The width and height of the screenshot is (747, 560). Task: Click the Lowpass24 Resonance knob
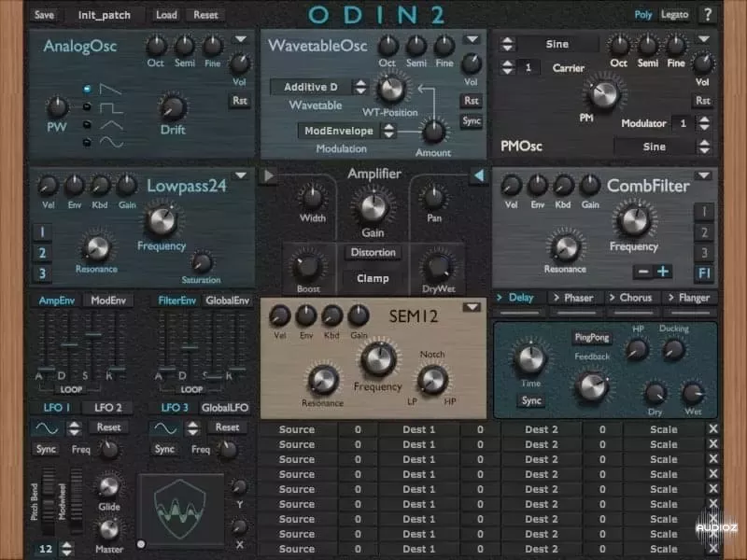97,248
